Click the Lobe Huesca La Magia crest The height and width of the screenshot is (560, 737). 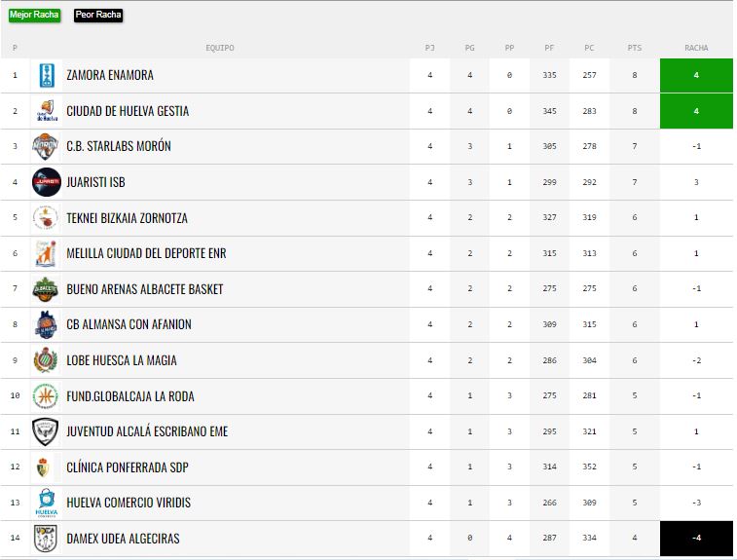pos(46,360)
